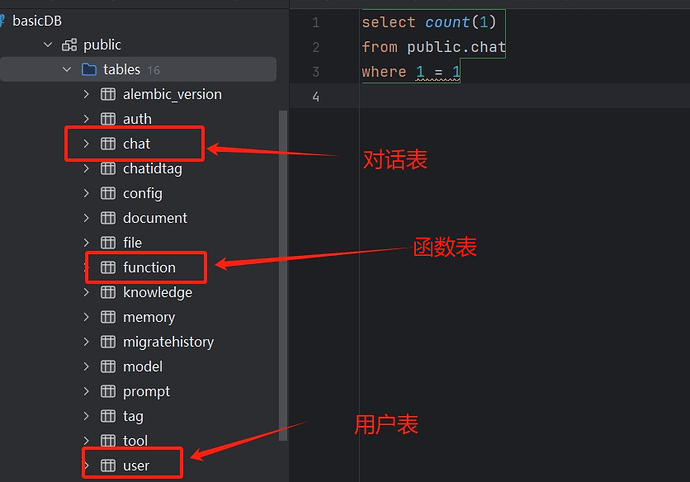
Task: Expand the prompt table node
Action: point(86,391)
